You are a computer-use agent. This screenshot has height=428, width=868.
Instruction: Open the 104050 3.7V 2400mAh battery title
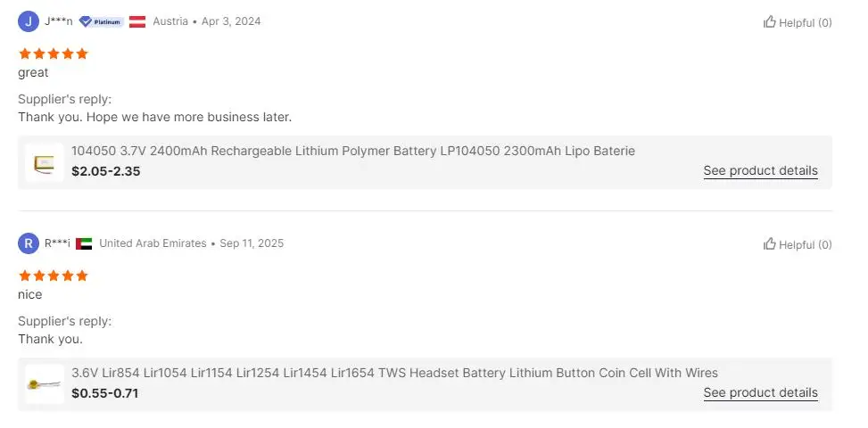353,151
